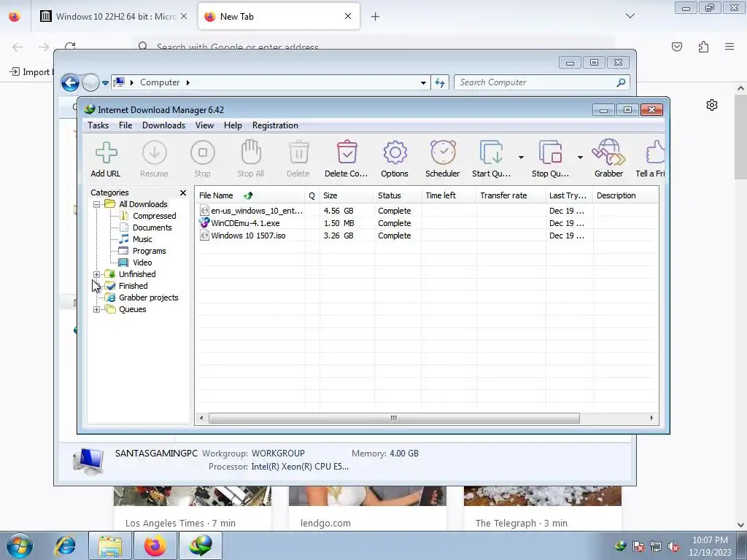
Task: Select the Documents category
Action: (152, 227)
